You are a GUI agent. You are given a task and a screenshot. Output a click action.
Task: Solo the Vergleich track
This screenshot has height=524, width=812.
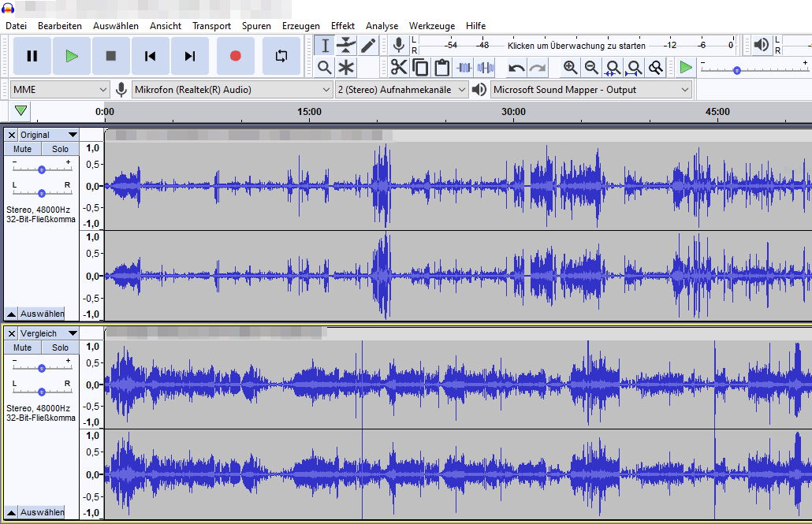[x=61, y=347]
